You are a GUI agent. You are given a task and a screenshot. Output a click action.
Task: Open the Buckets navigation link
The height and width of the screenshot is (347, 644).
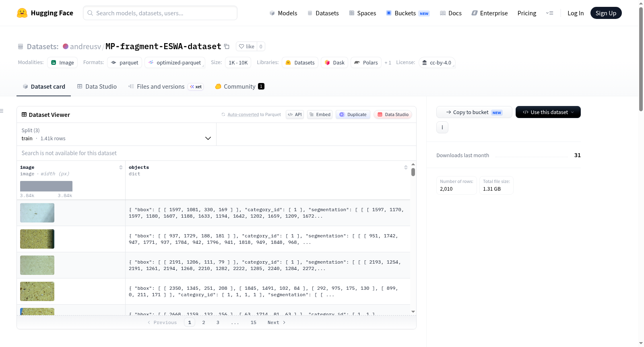408,13
